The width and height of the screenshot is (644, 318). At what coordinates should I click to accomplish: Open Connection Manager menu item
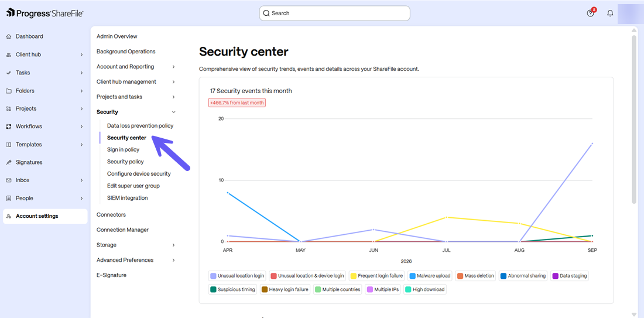coord(122,230)
